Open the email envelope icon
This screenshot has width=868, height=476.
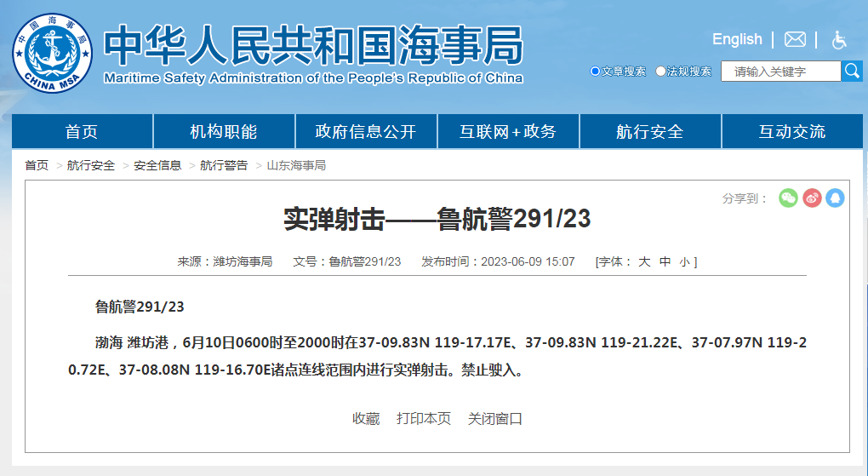pos(795,39)
